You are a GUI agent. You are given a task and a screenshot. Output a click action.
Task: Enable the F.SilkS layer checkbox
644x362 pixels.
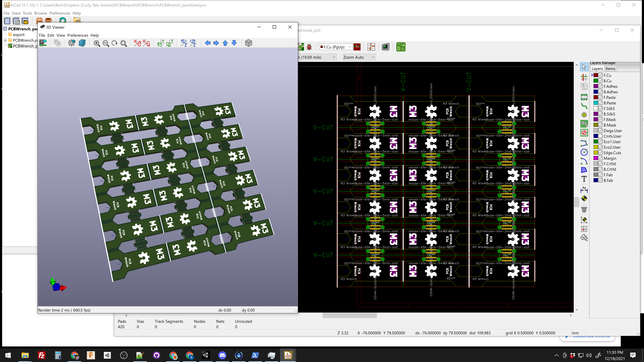click(x=600, y=108)
